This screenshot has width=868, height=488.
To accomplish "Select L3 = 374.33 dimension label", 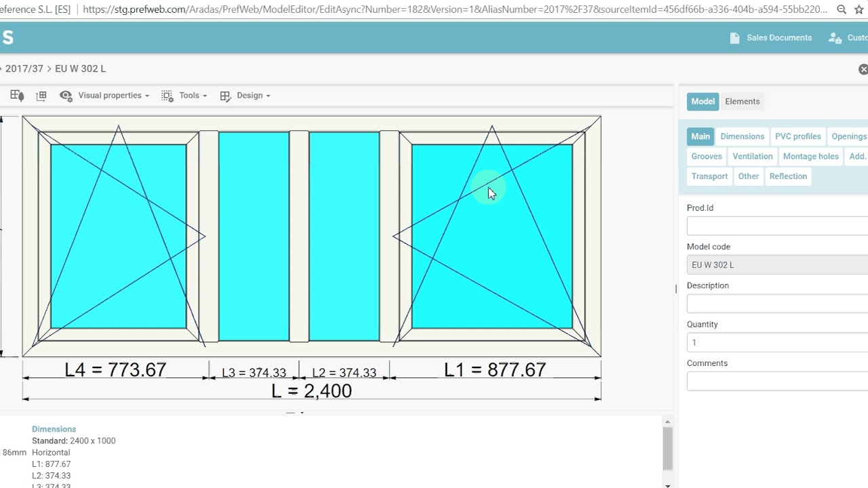I will click(254, 373).
